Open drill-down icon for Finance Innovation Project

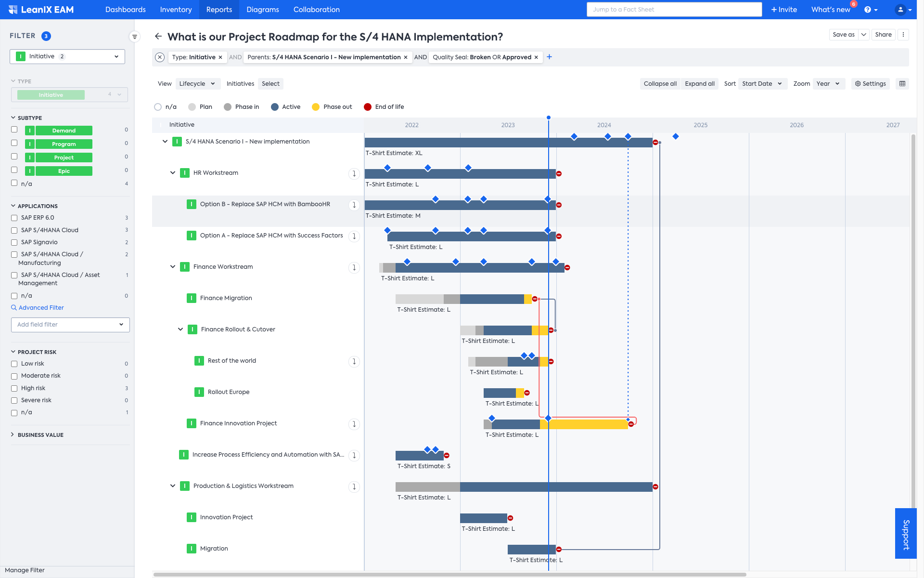(354, 424)
